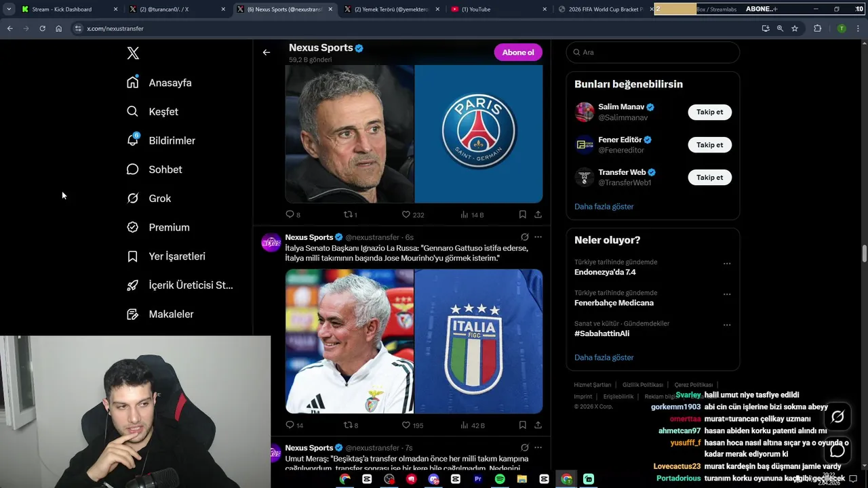
Task: Open Makaleler from the sidebar
Action: click(161, 314)
